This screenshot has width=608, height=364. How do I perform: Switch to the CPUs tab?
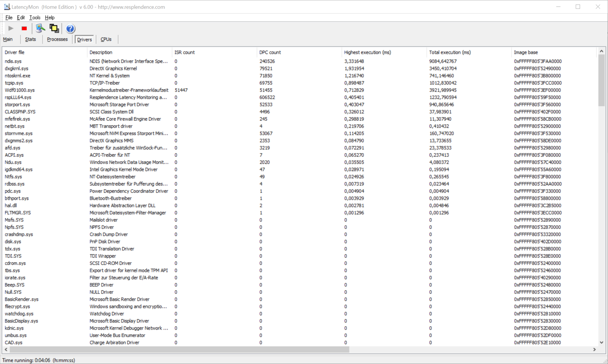[x=106, y=39]
